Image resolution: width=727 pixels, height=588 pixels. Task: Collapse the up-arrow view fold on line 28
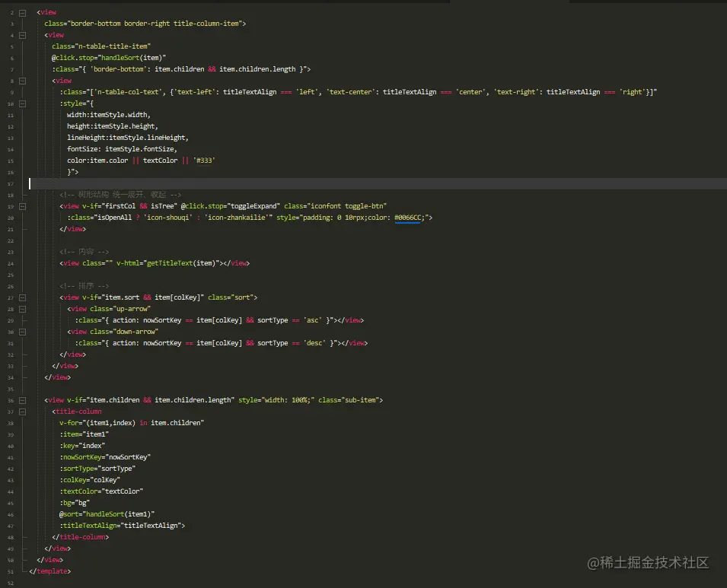[22, 309]
